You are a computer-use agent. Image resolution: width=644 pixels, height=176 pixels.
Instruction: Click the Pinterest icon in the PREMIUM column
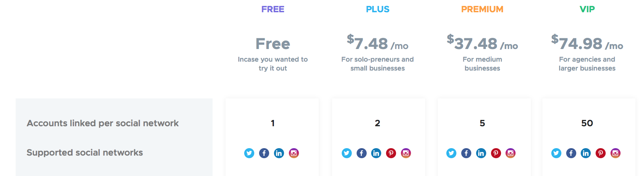(496, 153)
